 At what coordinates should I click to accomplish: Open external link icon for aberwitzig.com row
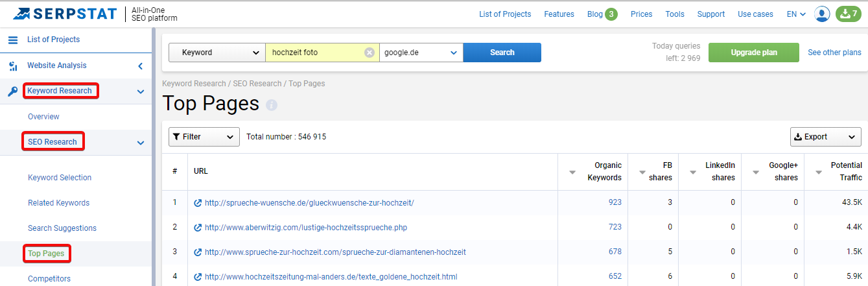[x=198, y=228]
